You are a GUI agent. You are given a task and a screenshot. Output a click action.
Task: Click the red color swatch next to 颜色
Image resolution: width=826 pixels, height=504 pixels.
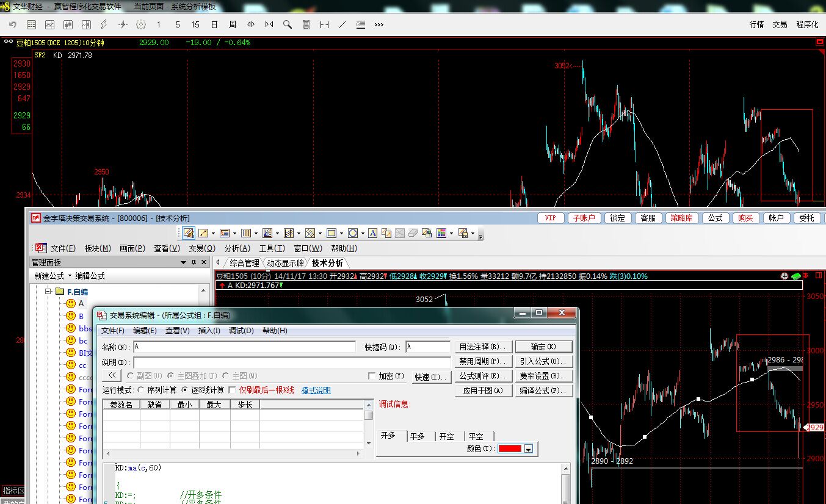[x=510, y=449]
